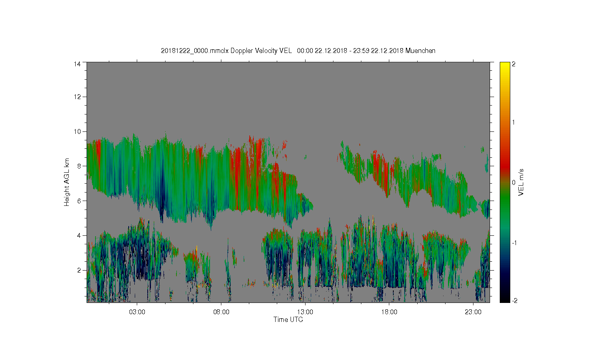The width and height of the screenshot is (607, 364).
Task: Click the plot title text at top
Action: (x=298, y=51)
